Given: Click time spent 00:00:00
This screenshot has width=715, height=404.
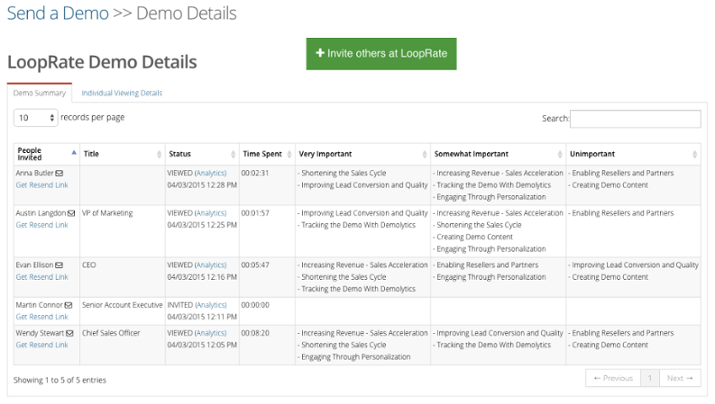Looking at the screenshot, I should pos(255,305).
